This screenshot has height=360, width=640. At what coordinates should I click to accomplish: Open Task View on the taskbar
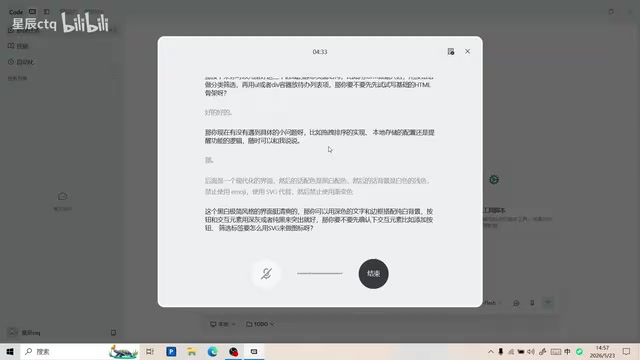point(150,351)
